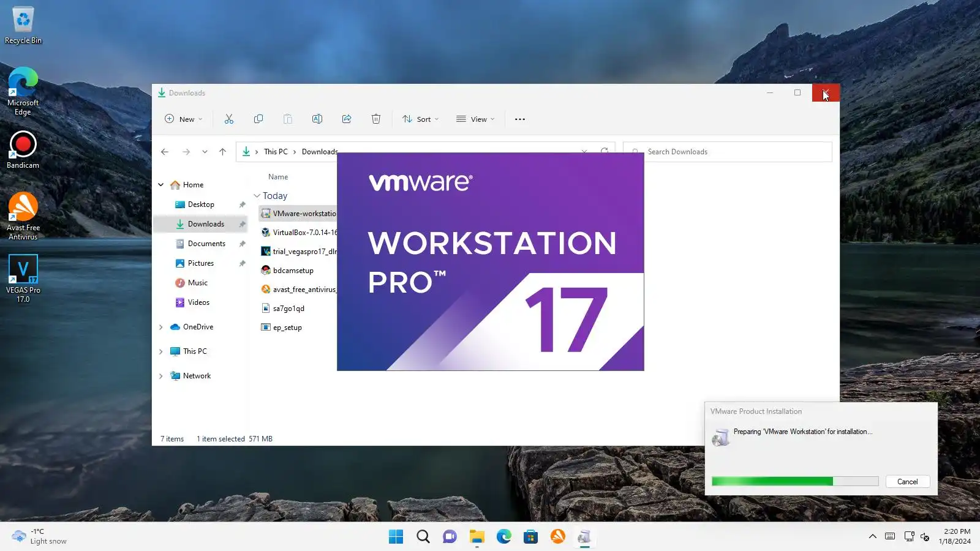Expand the Network tree node
980x551 pixels.
click(x=161, y=376)
